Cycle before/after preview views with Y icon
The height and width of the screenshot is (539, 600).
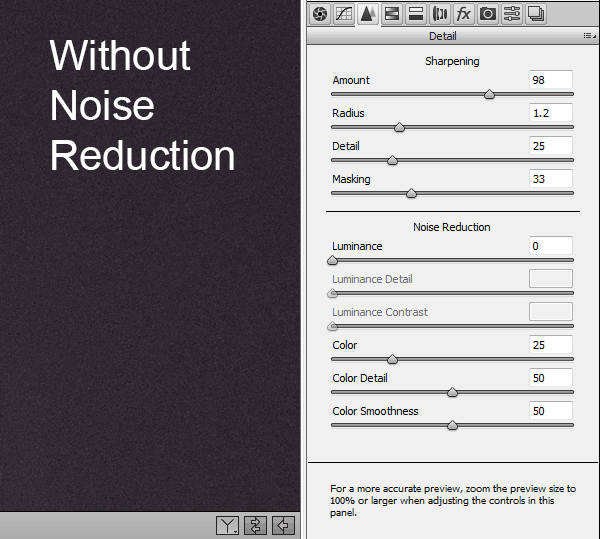(x=227, y=526)
